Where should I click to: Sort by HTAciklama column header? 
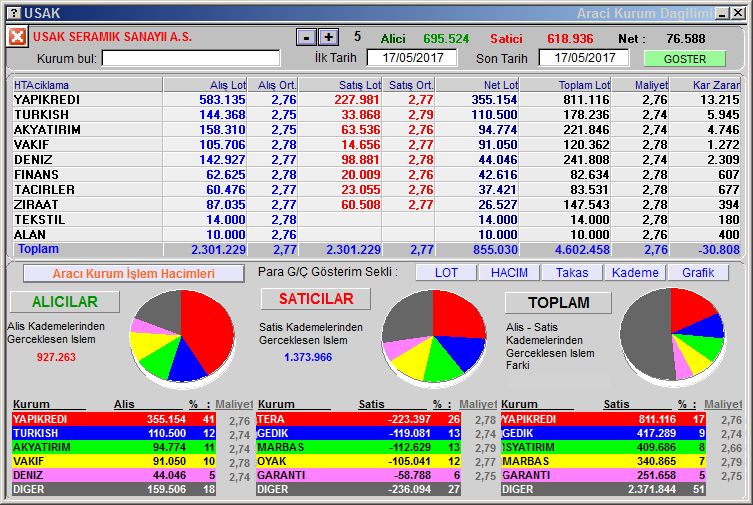pos(87,85)
